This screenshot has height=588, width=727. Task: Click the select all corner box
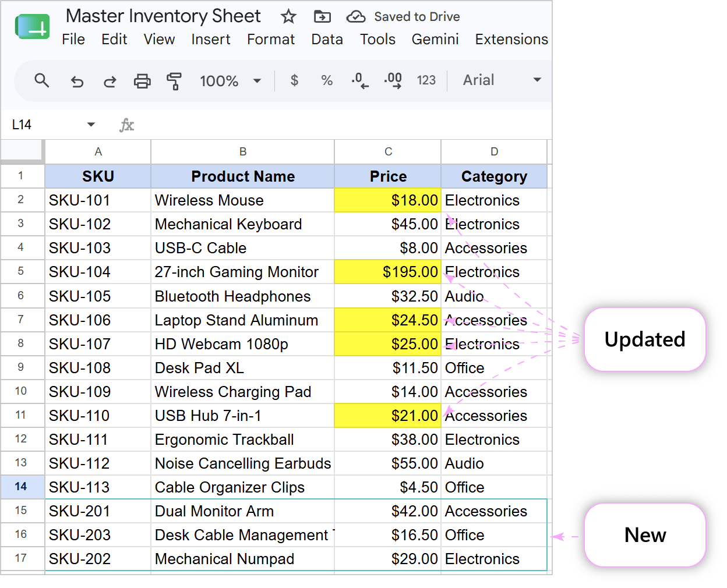click(x=22, y=151)
